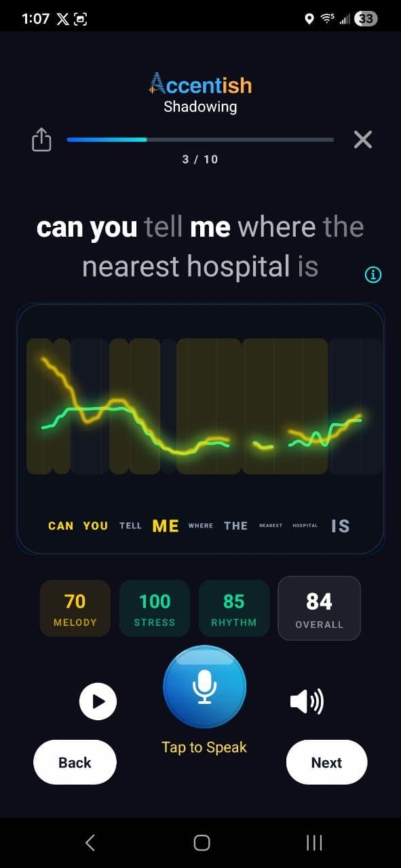Open the screen capture icon in status bar
Screen dimensions: 401x868
pyautogui.click(x=83, y=19)
